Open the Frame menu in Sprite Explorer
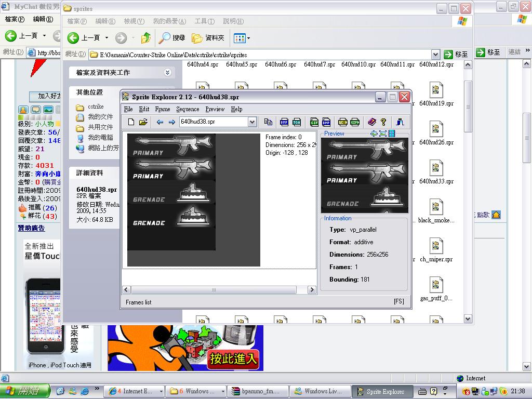The image size is (532, 399). pos(163,109)
